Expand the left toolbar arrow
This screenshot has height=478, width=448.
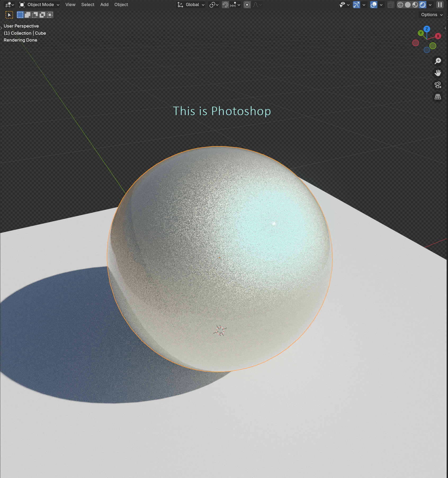coord(1,28)
